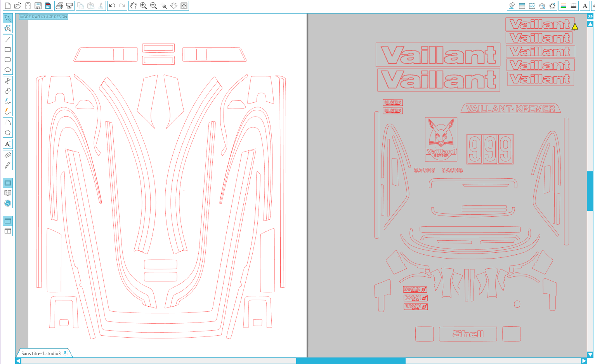Open the Text Style panel (A icon)
The width and height of the screenshot is (595, 364).
[585, 6]
